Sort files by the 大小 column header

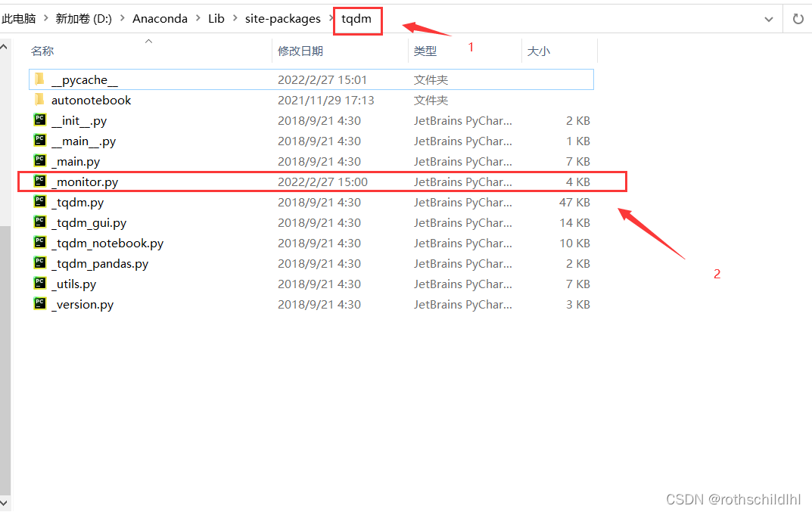coord(539,51)
